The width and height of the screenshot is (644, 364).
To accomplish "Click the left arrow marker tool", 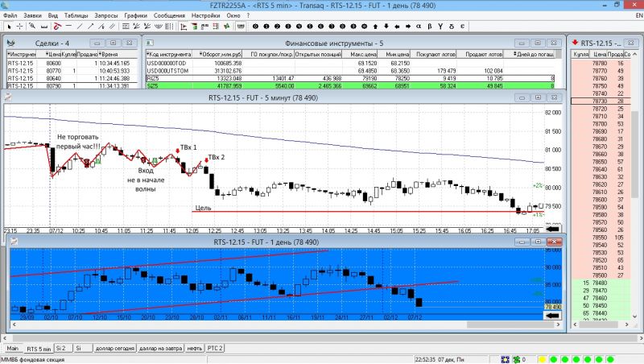I will tap(397, 27).
